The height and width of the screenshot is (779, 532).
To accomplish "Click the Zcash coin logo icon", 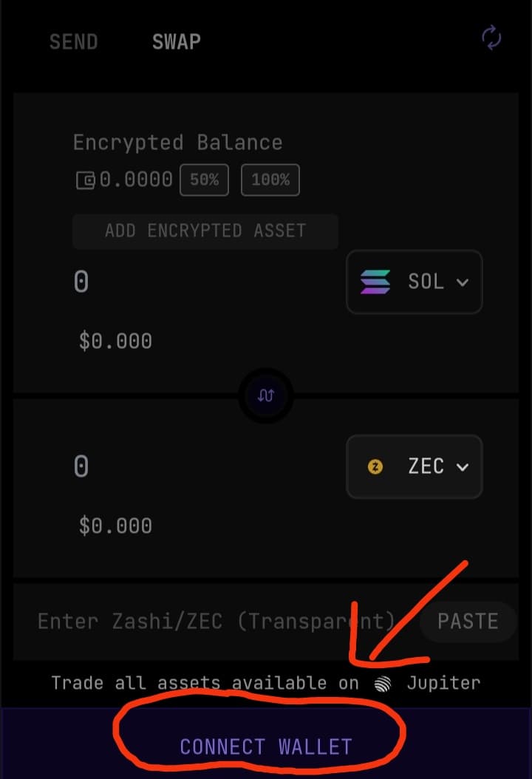I will coord(375,466).
